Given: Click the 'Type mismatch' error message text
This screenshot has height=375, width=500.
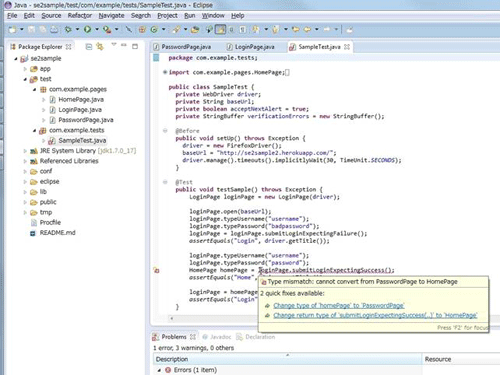Looking at the screenshot, I should click(362, 282).
